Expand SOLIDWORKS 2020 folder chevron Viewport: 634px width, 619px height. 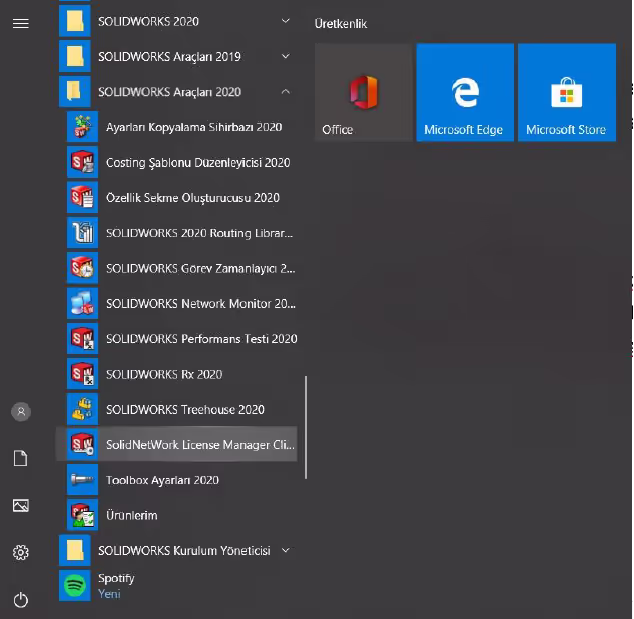[x=285, y=21]
